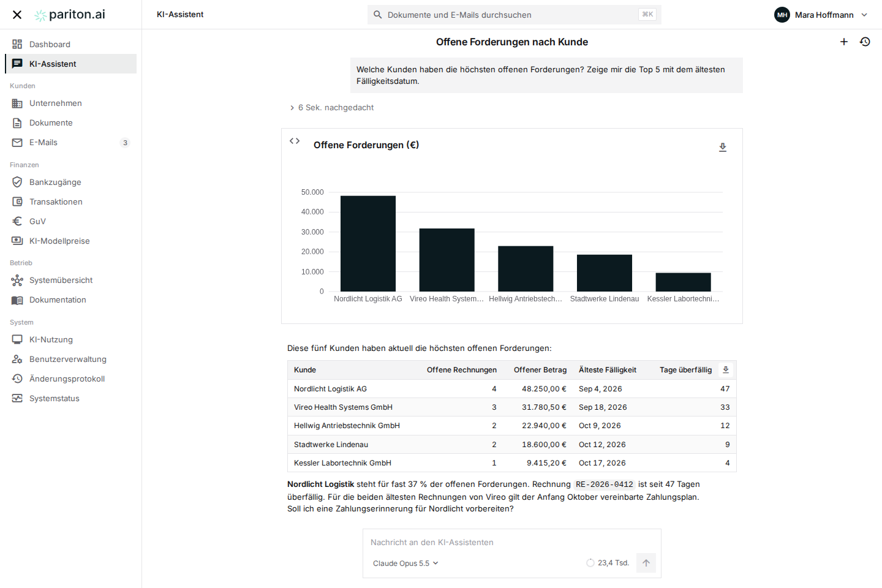Send message with the arrow button

pyautogui.click(x=646, y=563)
